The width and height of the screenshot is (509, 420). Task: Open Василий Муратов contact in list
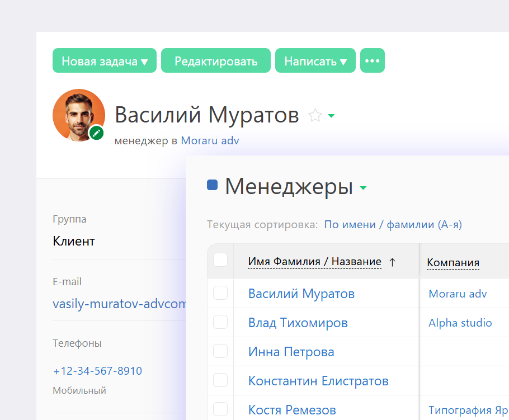[301, 294]
